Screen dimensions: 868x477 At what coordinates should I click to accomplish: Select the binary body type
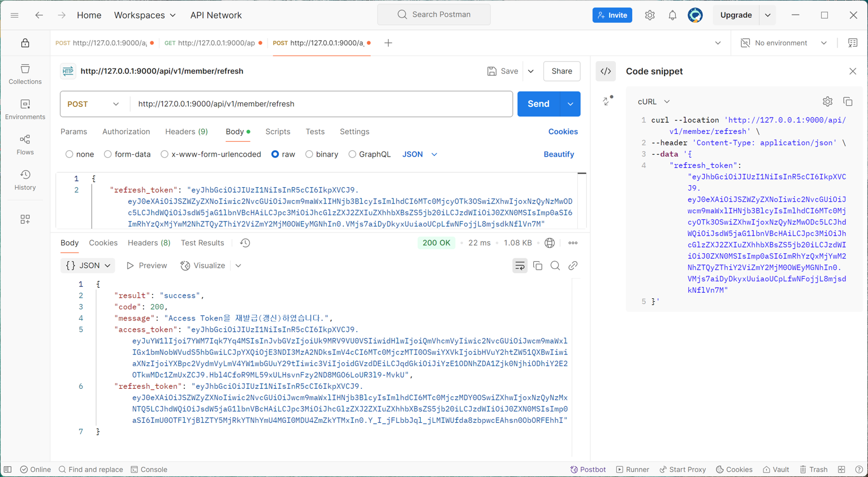pos(309,154)
